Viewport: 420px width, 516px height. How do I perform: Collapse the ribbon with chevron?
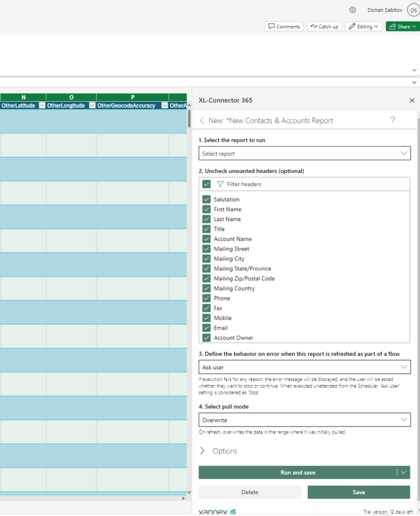(x=414, y=70)
